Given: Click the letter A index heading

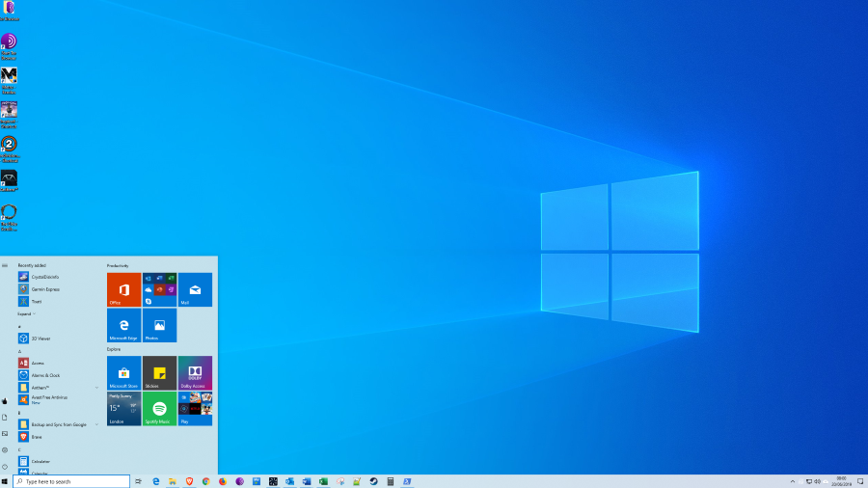Looking at the screenshot, I should click(19, 351).
